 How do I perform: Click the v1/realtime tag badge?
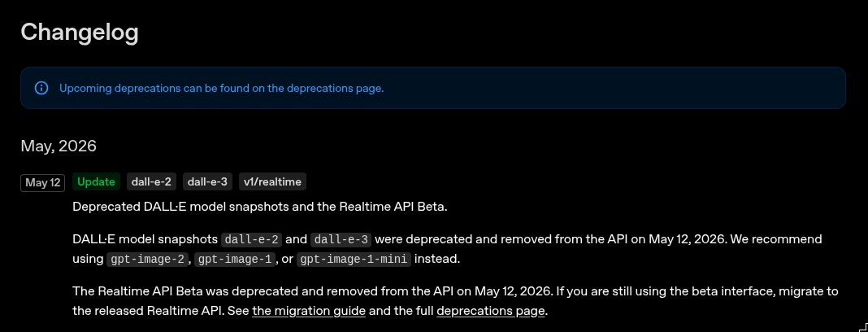pyautogui.click(x=272, y=181)
